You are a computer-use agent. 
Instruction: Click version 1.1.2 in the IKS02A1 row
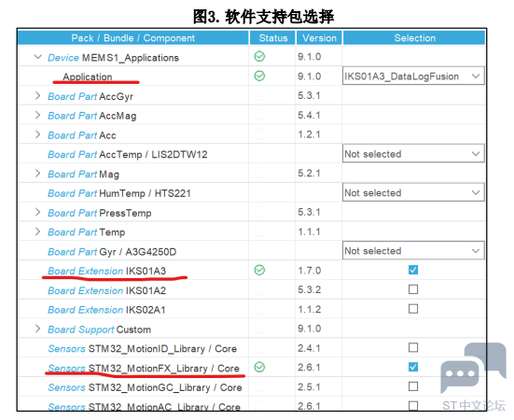[x=309, y=309]
